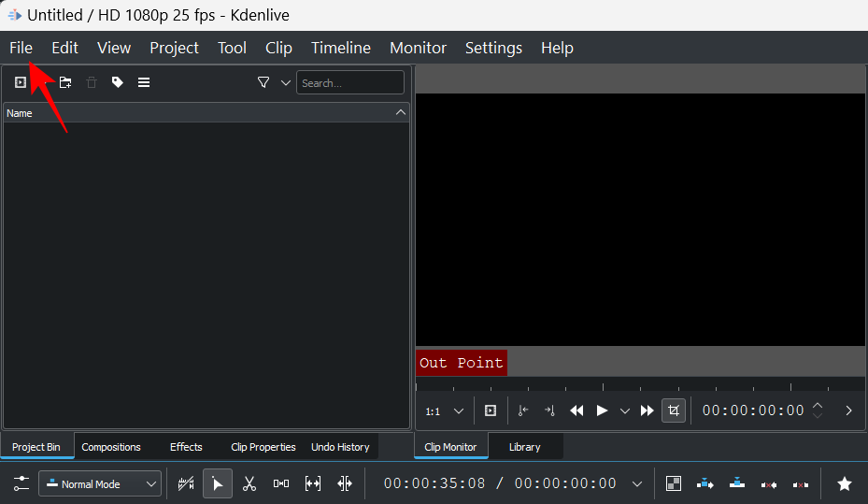Screen dimensions: 868x504
Task: Switch to the Library tab
Action: click(524, 447)
